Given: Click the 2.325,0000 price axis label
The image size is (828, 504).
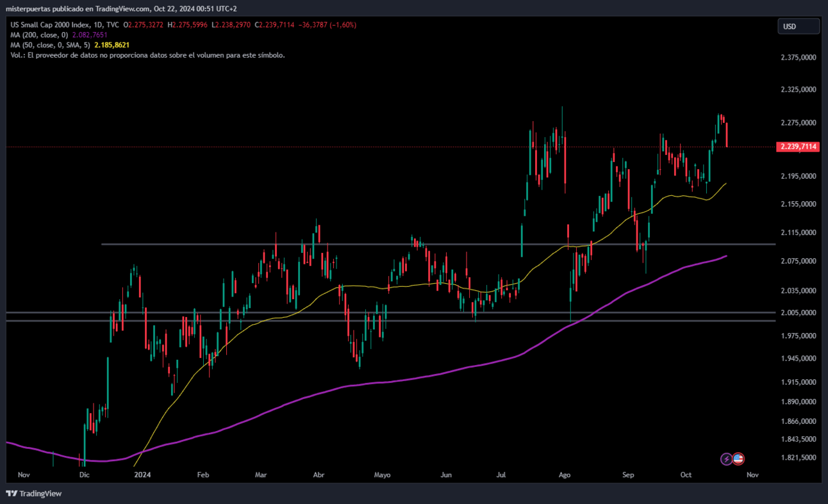Looking at the screenshot, I should click(798, 90).
